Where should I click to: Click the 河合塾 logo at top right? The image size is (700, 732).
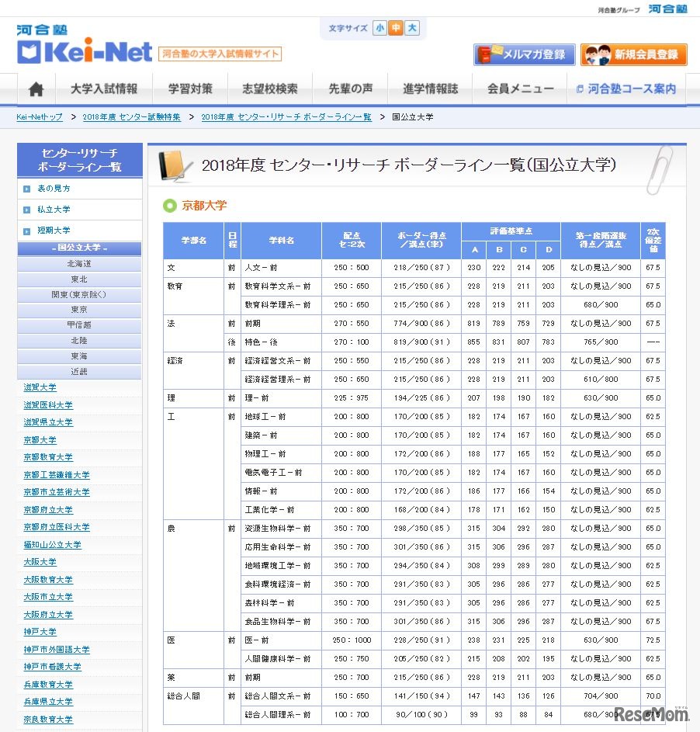click(668, 7)
